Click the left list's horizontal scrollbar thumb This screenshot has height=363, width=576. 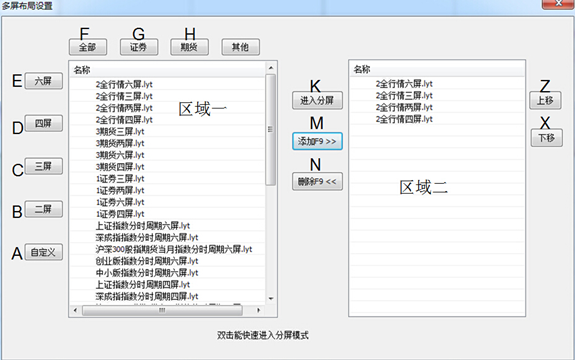click(x=162, y=310)
